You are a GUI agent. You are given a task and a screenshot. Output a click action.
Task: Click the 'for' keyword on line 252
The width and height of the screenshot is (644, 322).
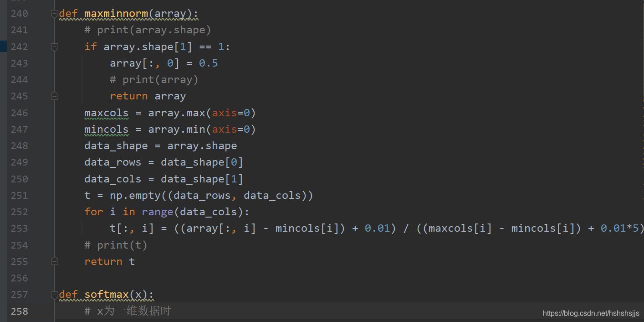pyautogui.click(x=93, y=212)
